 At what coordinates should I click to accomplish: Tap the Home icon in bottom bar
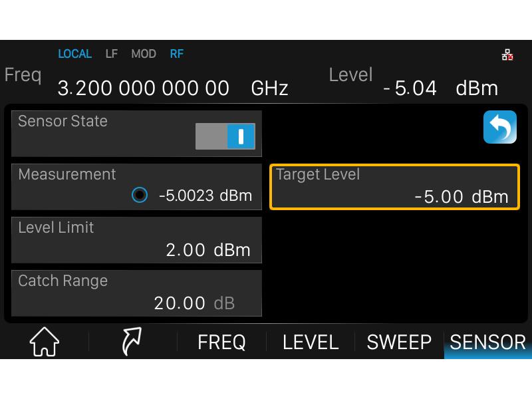pyautogui.click(x=45, y=342)
